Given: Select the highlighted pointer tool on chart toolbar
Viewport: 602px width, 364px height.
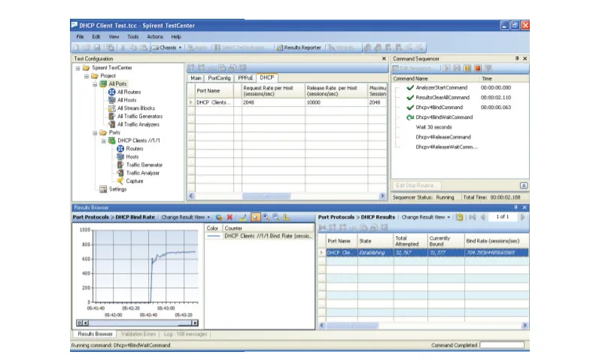Looking at the screenshot, I should coord(255,217).
